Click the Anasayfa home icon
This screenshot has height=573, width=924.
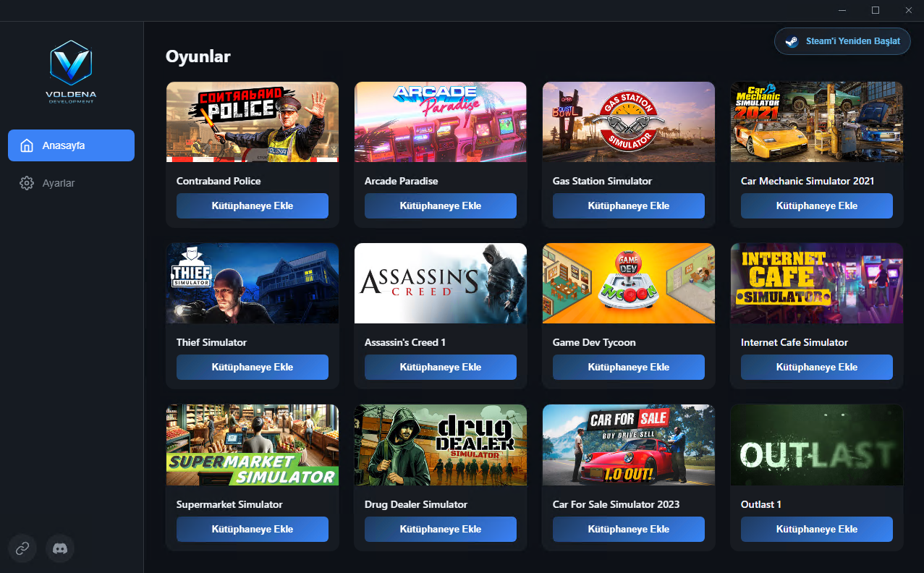[27, 145]
